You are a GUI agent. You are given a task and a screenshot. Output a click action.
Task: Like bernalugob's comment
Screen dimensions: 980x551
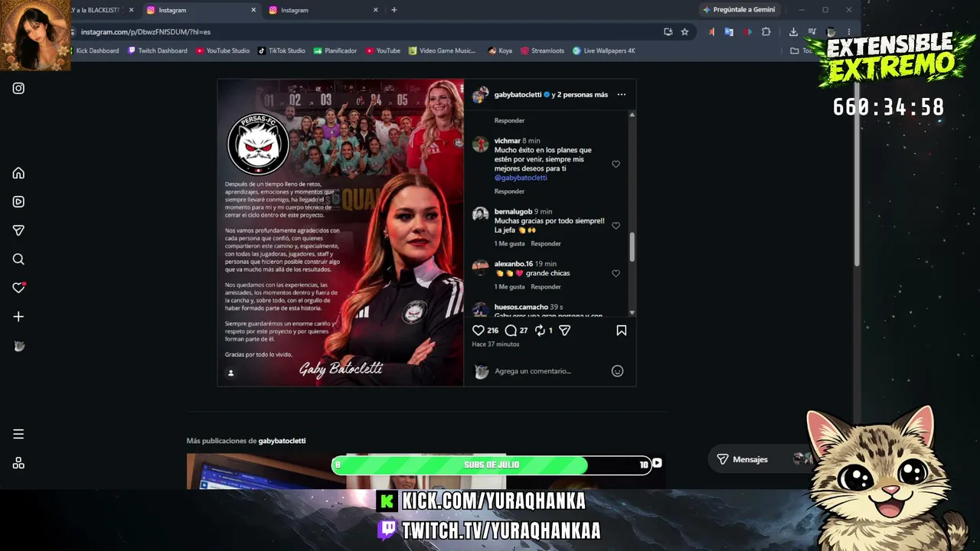pos(616,226)
